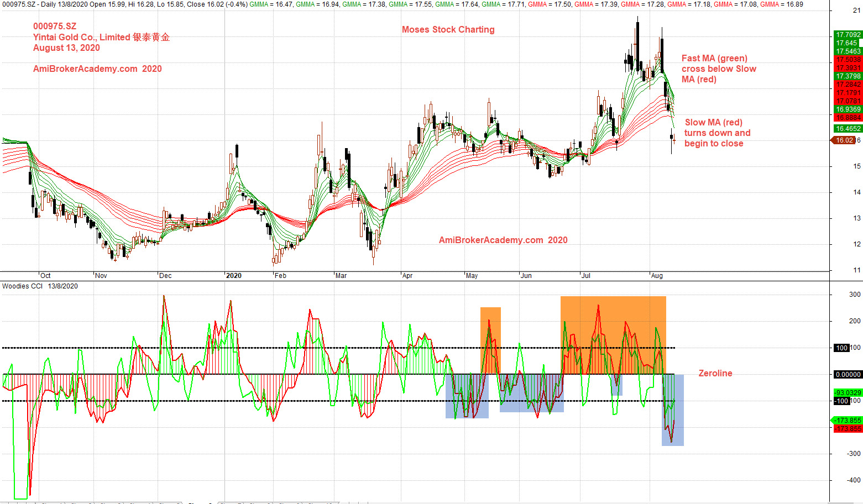The height and width of the screenshot is (504, 863).
Task: Click the green 16.4652 value label
Action: pos(848,129)
